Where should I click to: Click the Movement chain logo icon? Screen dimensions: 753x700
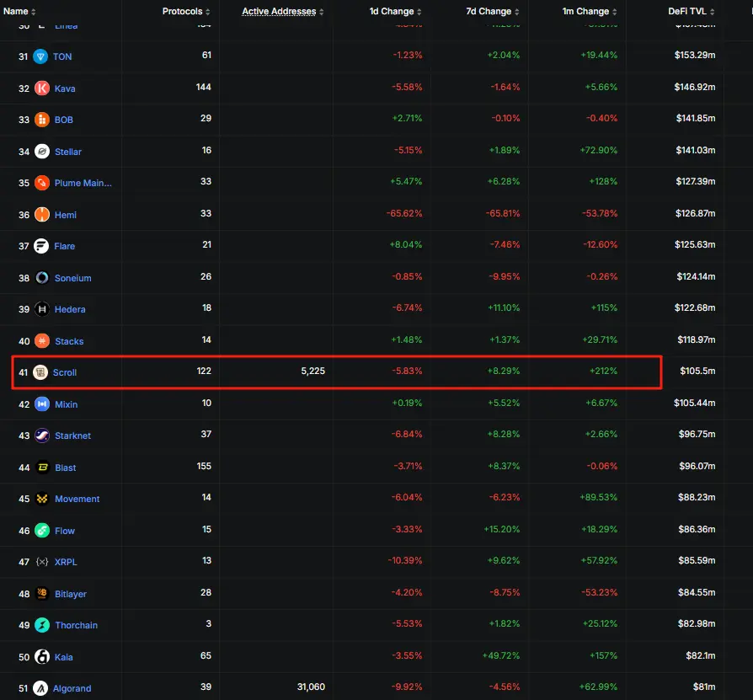[x=42, y=499]
